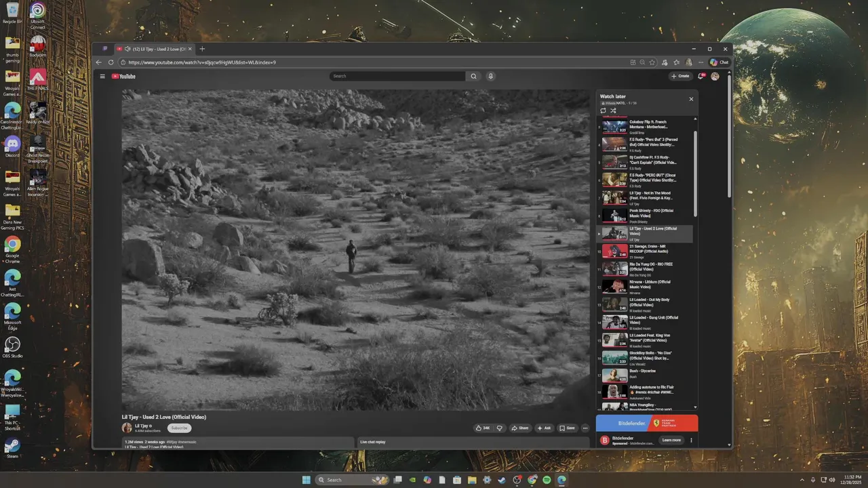
Task: Toggle loop playlist in Watch later
Action: coord(603,110)
